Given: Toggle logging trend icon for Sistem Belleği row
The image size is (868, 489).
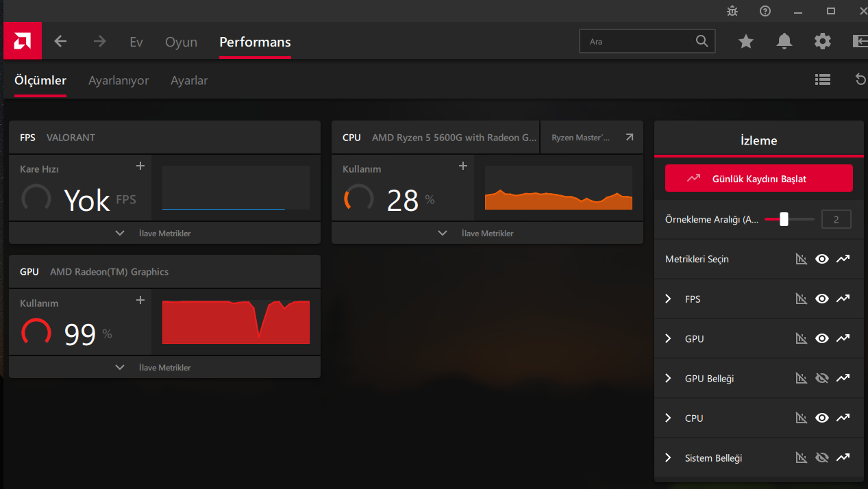Looking at the screenshot, I should point(843,457).
